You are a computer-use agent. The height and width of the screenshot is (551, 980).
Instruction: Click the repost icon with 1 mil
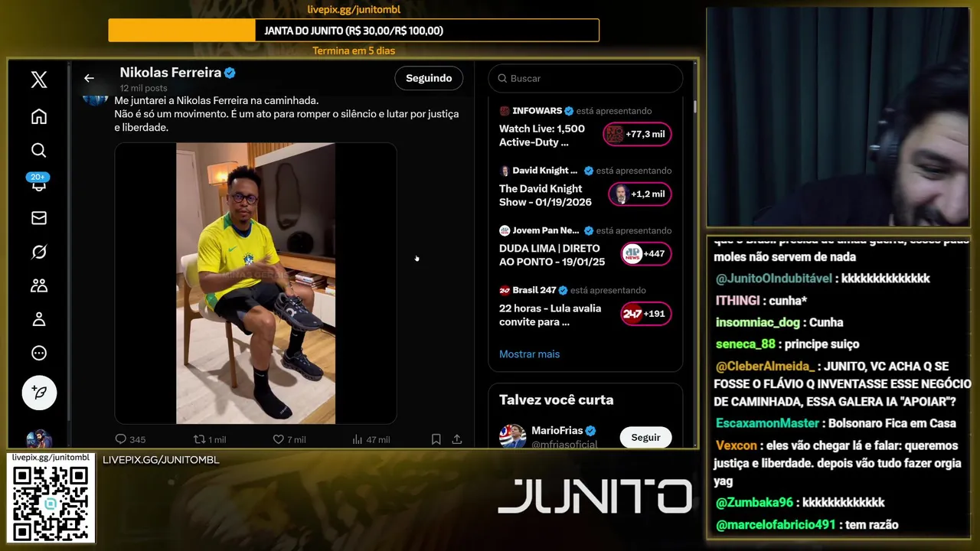(200, 439)
